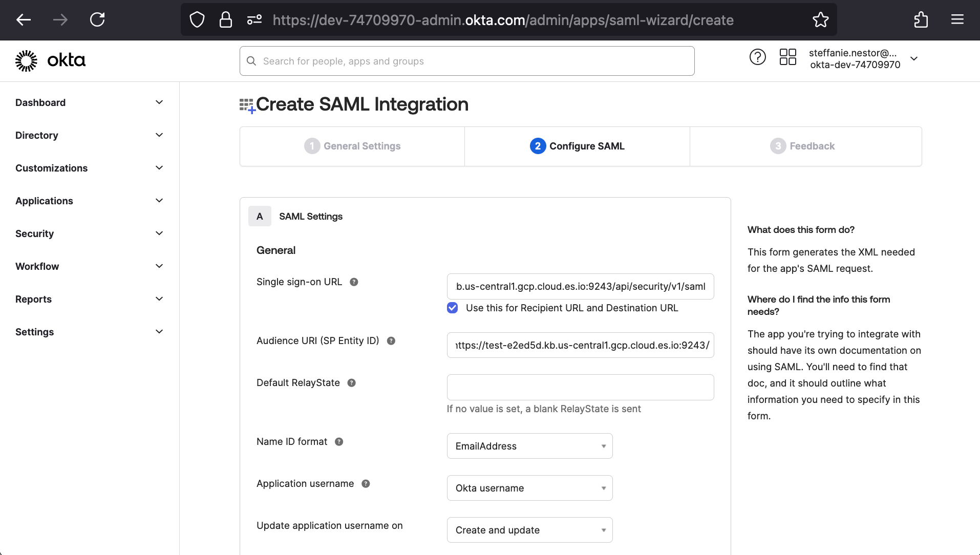
Task: Open the account menu chevron
Action: [x=914, y=58]
